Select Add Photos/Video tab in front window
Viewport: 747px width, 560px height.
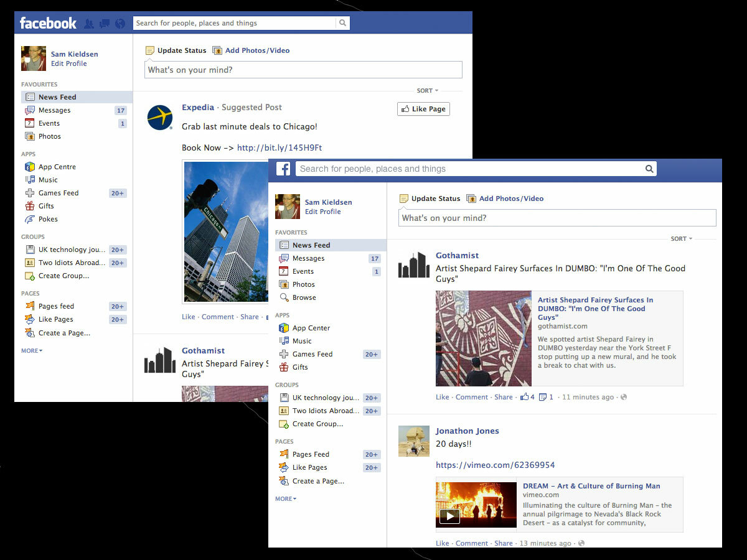tap(505, 198)
